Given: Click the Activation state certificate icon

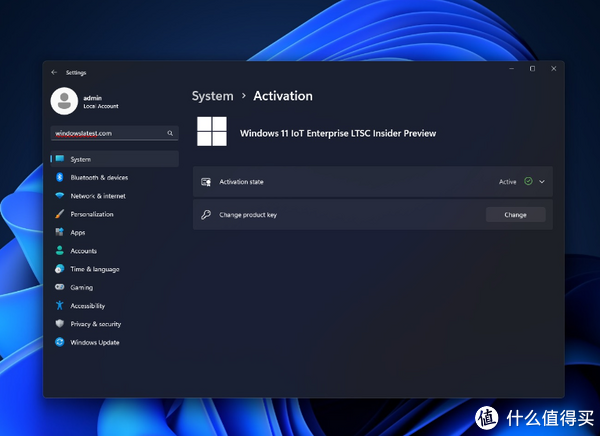Looking at the screenshot, I should [x=206, y=182].
